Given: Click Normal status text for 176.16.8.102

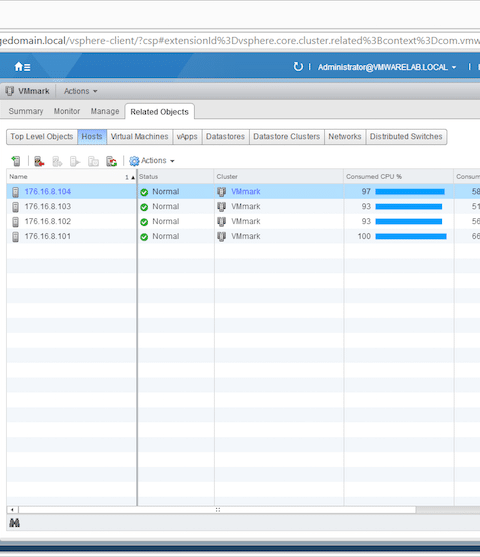Looking at the screenshot, I should pyautogui.click(x=166, y=222).
